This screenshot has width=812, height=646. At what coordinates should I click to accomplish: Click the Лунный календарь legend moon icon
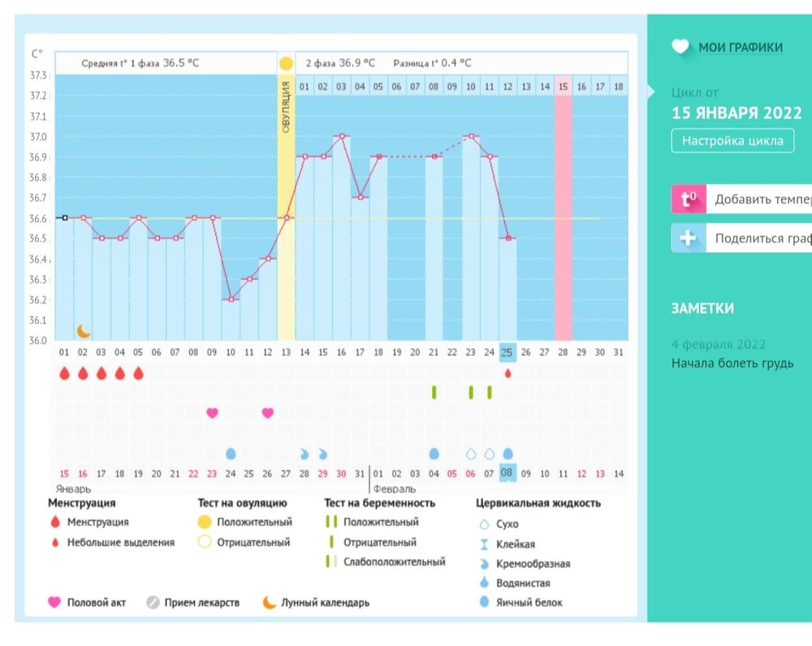[x=270, y=602]
